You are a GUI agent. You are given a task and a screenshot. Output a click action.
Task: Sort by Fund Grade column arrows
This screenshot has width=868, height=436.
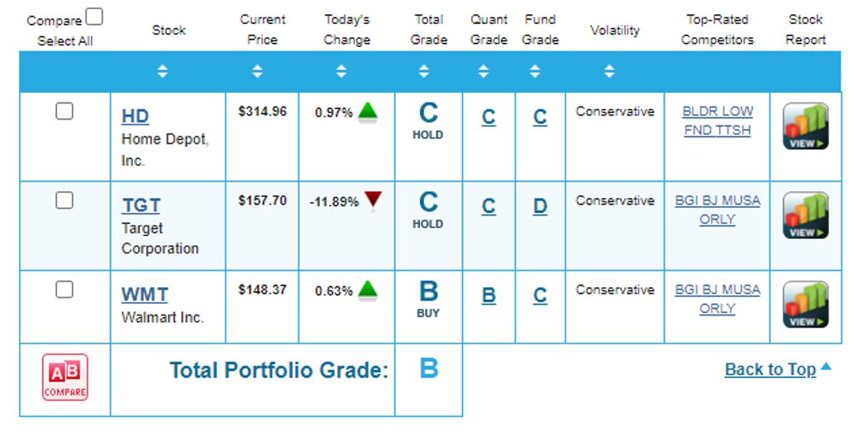535,72
